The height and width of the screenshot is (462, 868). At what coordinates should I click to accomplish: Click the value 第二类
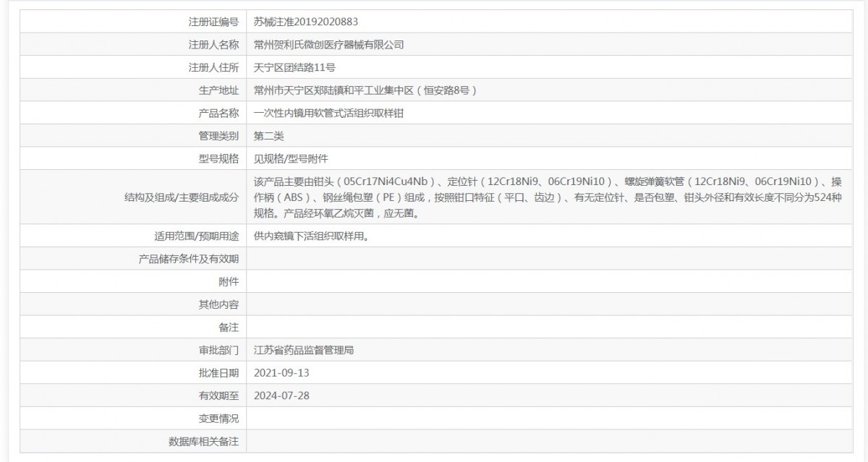pos(269,135)
